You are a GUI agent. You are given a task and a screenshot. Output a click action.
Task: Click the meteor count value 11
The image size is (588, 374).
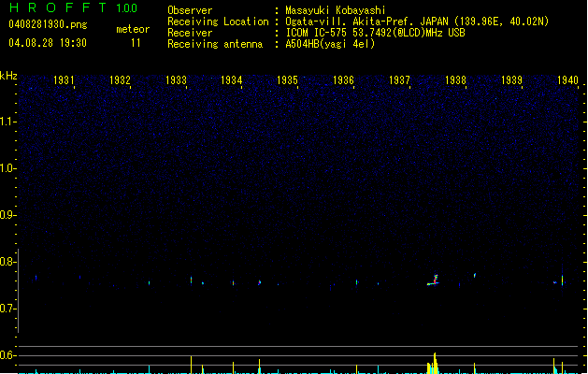point(136,43)
